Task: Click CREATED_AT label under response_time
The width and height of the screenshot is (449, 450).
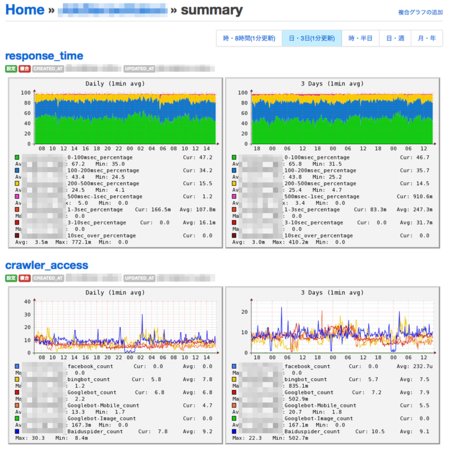Action: coord(48,69)
